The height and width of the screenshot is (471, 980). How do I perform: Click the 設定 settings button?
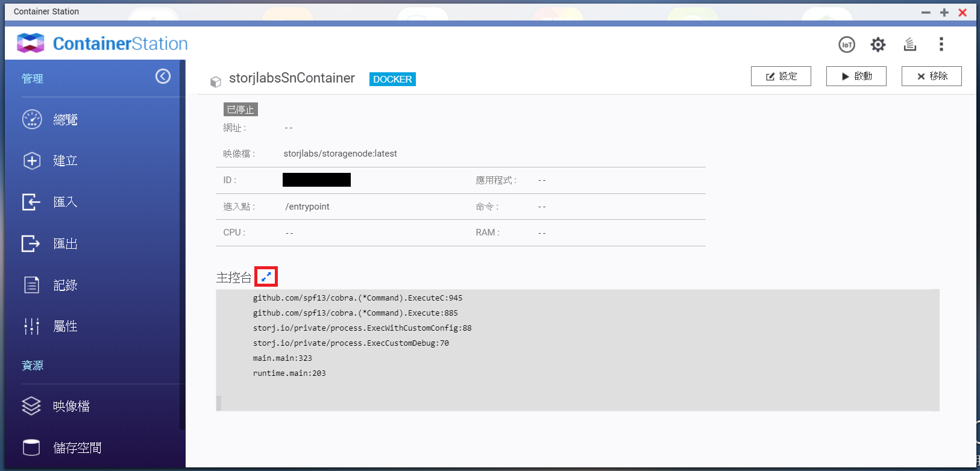pyautogui.click(x=781, y=76)
